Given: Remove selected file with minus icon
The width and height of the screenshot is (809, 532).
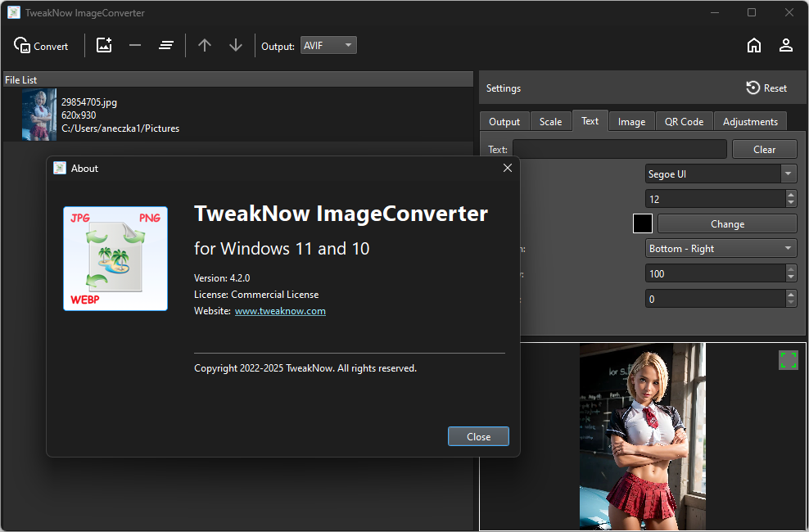Looking at the screenshot, I should point(135,45).
